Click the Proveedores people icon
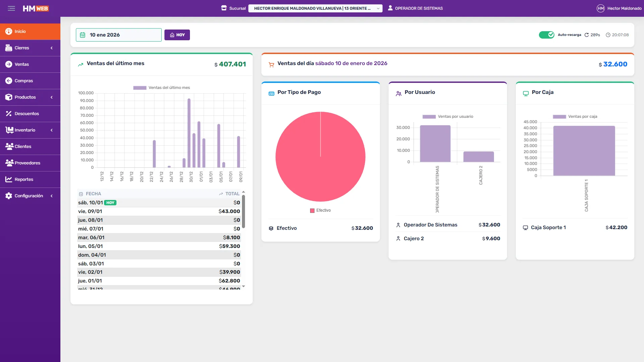Image resolution: width=644 pixels, height=362 pixels. pyautogui.click(x=9, y=163)
